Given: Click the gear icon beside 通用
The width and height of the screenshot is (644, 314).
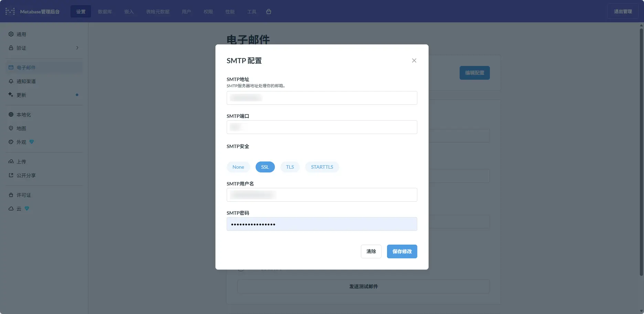Looking at the screenshot, I should 11,34.
